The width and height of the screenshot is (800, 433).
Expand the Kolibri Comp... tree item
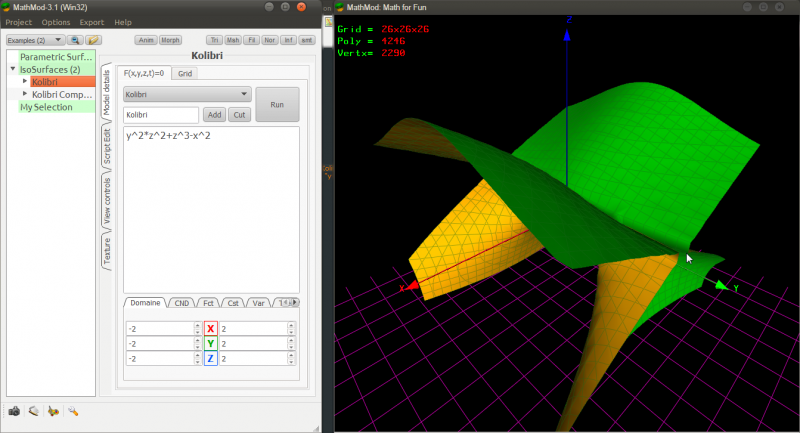click(x=24, y=94)
